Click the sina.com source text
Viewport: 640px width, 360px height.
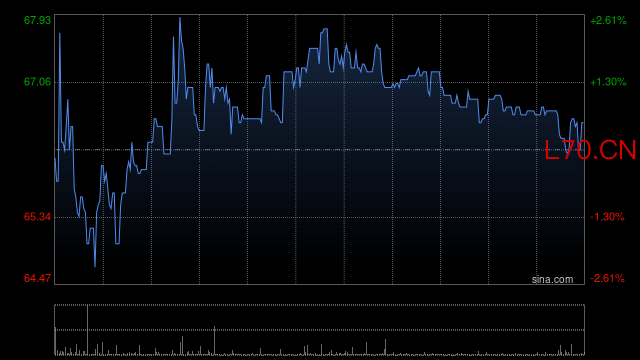(552, 280)
